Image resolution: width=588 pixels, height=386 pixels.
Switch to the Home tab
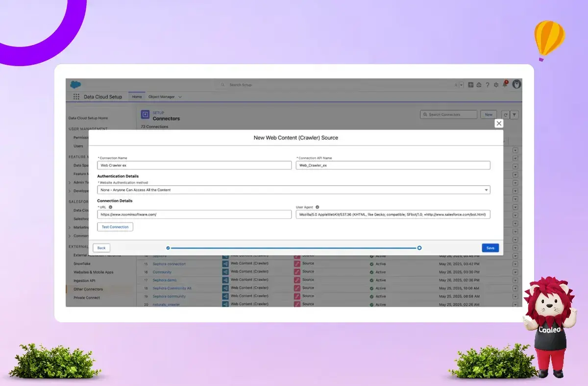click(x=137, y=97)
